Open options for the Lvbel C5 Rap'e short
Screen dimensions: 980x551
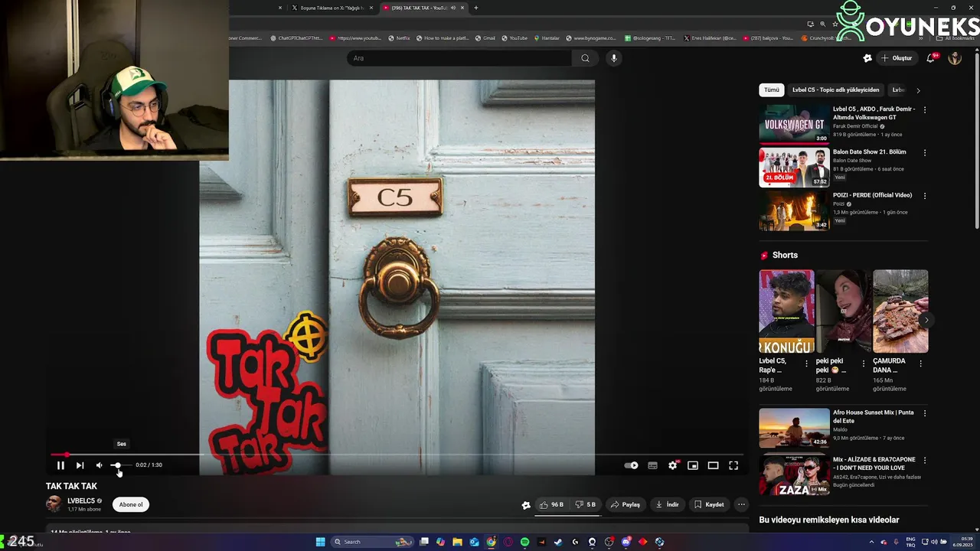pos(806,364)
